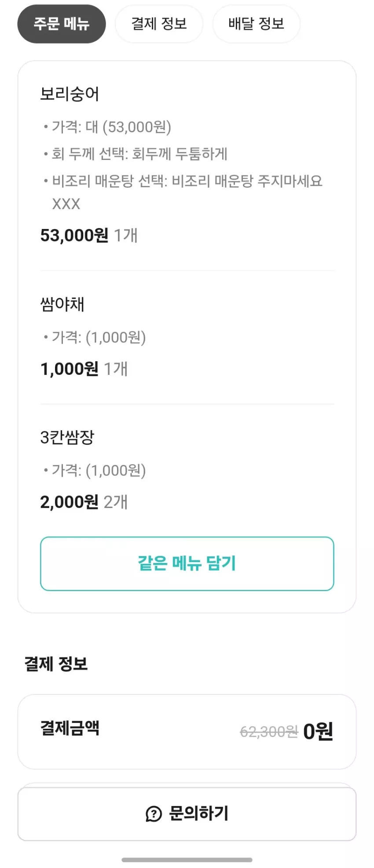Click the 가격: 대 (53,000원) option line
Image resolution: width=374 pixels, height=868 pixels.
(107, 127)
